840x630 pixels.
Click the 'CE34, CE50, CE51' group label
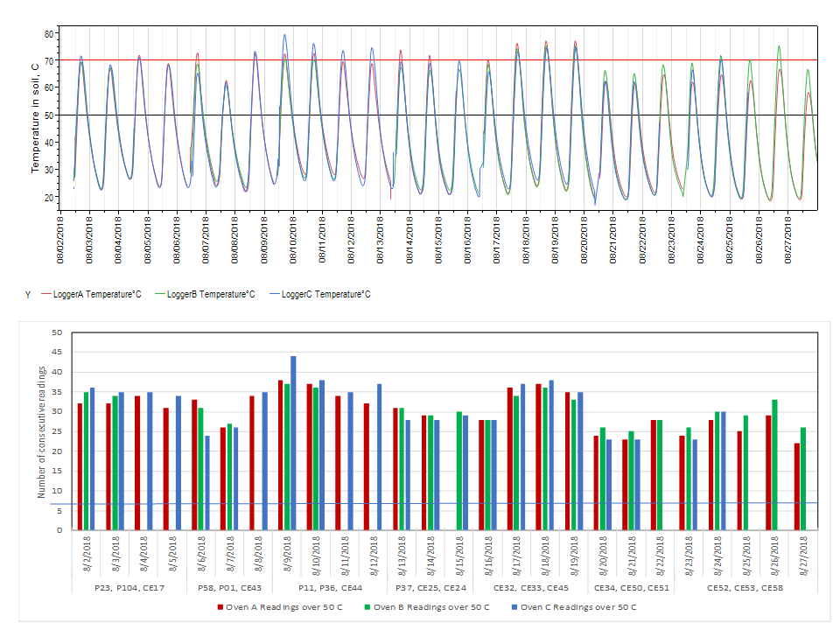pyautogui.click(x=632, y=588)
